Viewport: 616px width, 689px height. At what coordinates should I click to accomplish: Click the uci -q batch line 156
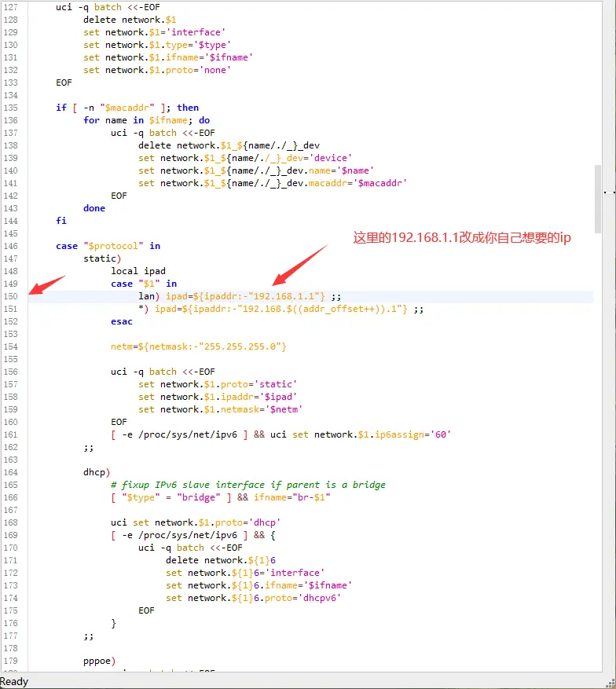[x=163, y=372]
